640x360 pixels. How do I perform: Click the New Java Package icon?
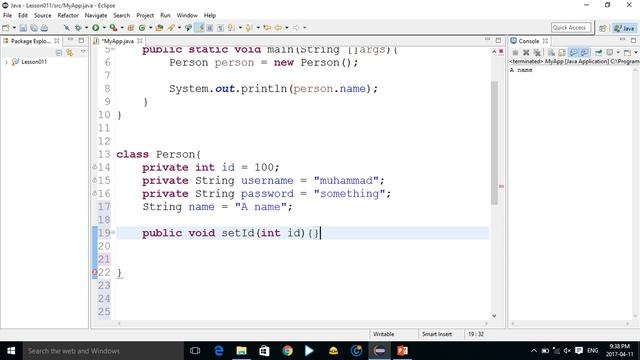pyautogui.click(x=131, y=28)
